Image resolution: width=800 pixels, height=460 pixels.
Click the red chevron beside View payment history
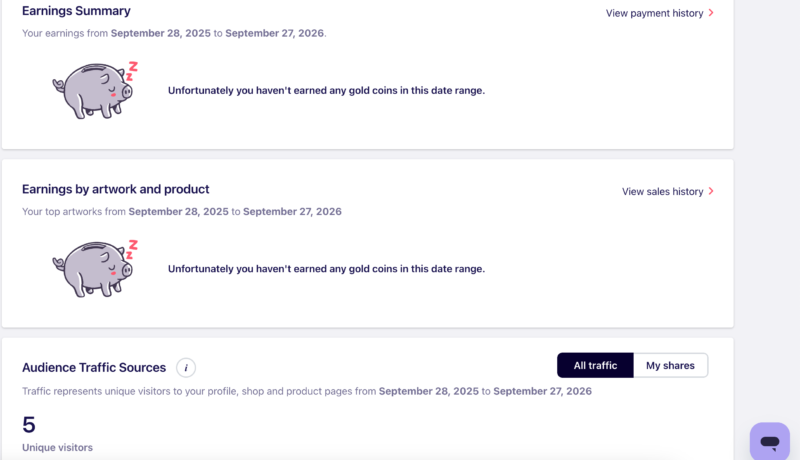click(711, 13)
